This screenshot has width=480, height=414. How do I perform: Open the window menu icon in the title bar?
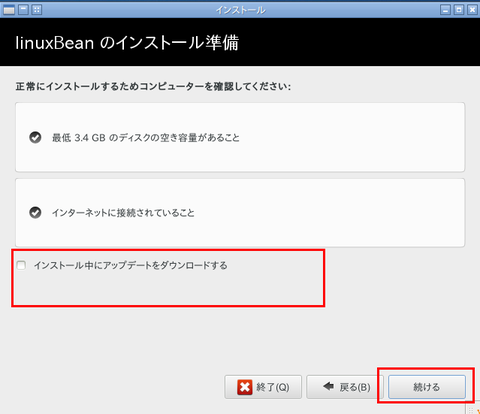click(9, 10)
